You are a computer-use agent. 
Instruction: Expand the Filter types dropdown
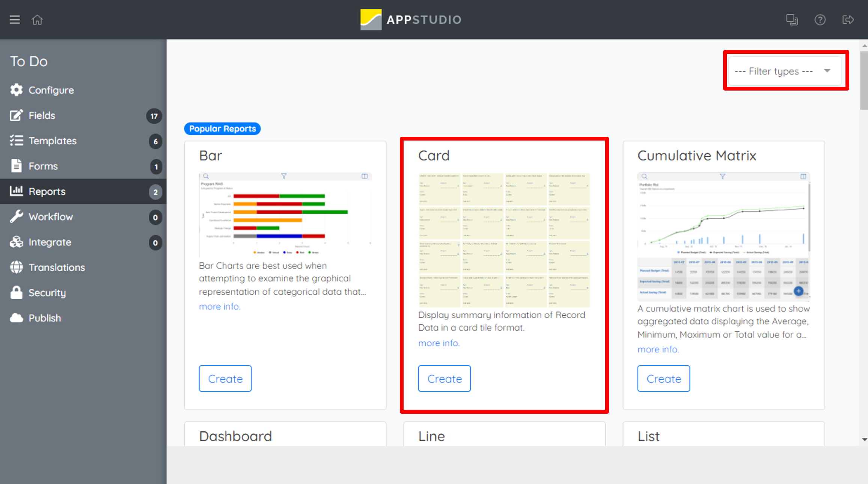(x=785, y=71)
